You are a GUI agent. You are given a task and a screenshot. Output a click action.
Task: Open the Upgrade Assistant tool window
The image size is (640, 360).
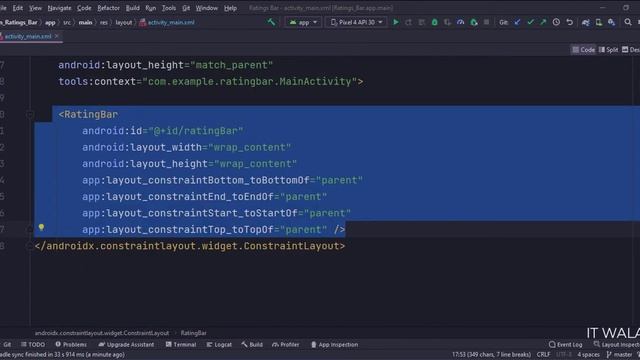coord(126,344)
